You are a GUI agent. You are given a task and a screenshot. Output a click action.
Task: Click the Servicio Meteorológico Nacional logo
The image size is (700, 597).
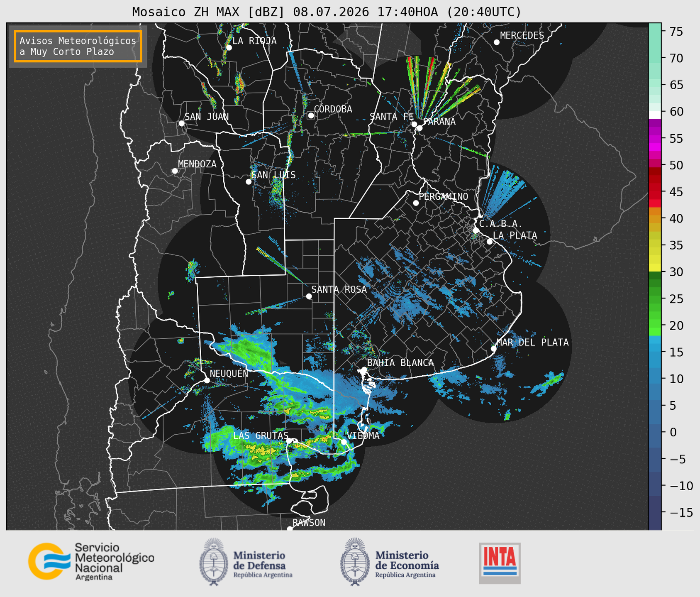pos(91,561)
